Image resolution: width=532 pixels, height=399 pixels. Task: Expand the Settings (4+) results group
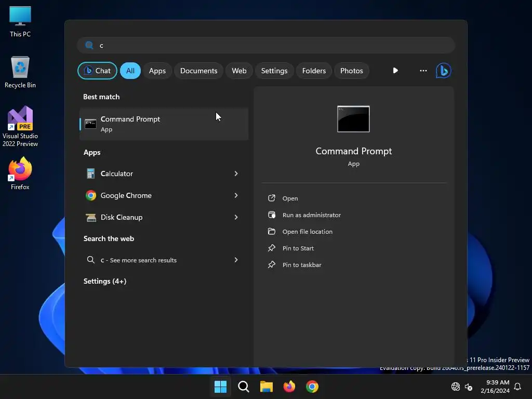click(105, 281)
